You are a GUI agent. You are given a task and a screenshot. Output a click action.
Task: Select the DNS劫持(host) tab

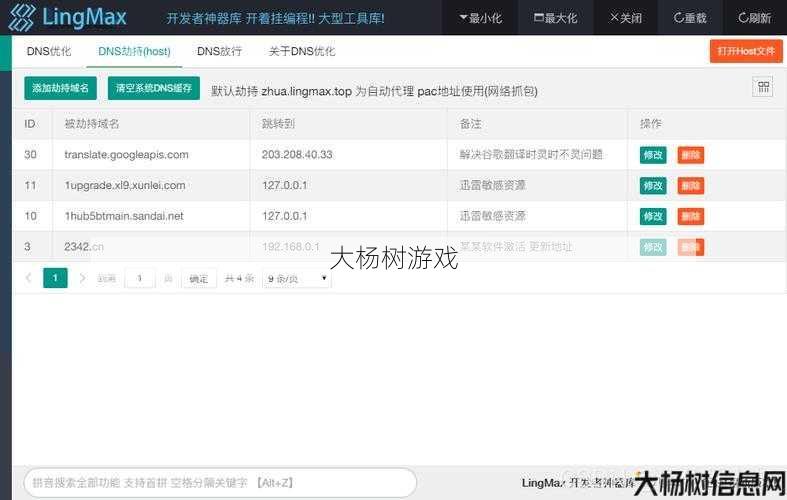click(134, 51)
